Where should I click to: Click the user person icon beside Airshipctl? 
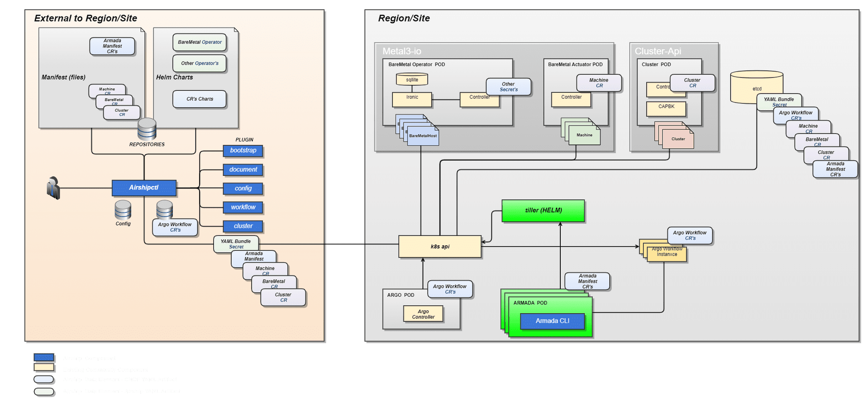click(x=53, y=188)
